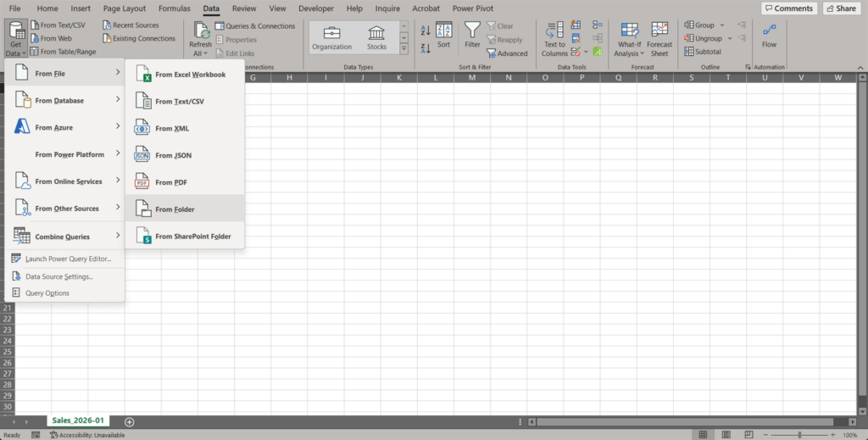Click the Filter funnel icon
This screenshot has height=440, width=868.
(472, 31)
